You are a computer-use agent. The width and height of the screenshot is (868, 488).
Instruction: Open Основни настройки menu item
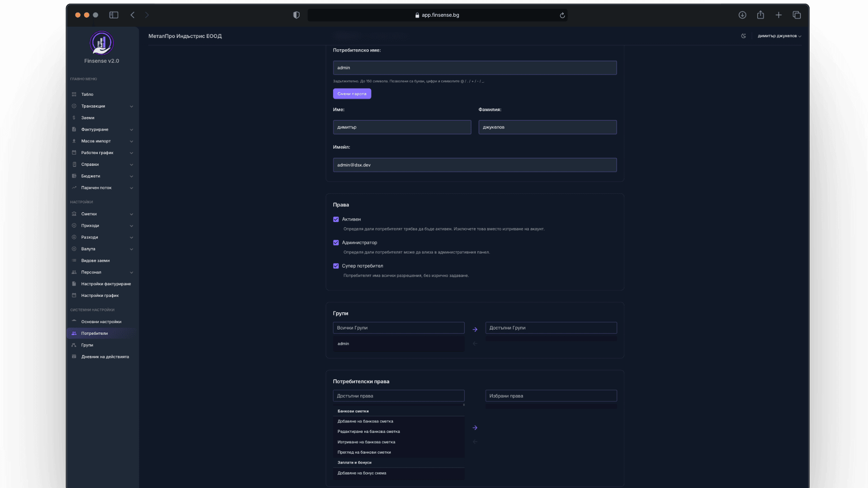coord(103,322)
